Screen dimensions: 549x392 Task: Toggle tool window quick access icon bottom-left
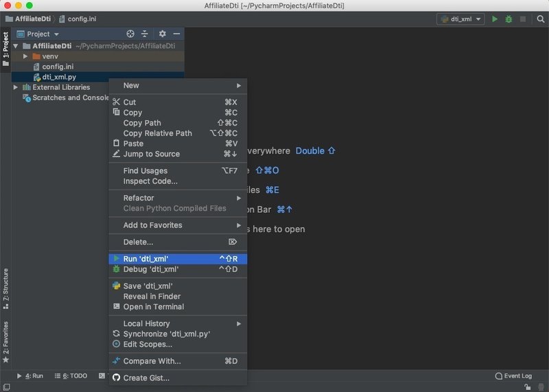[x=6, y=387]
